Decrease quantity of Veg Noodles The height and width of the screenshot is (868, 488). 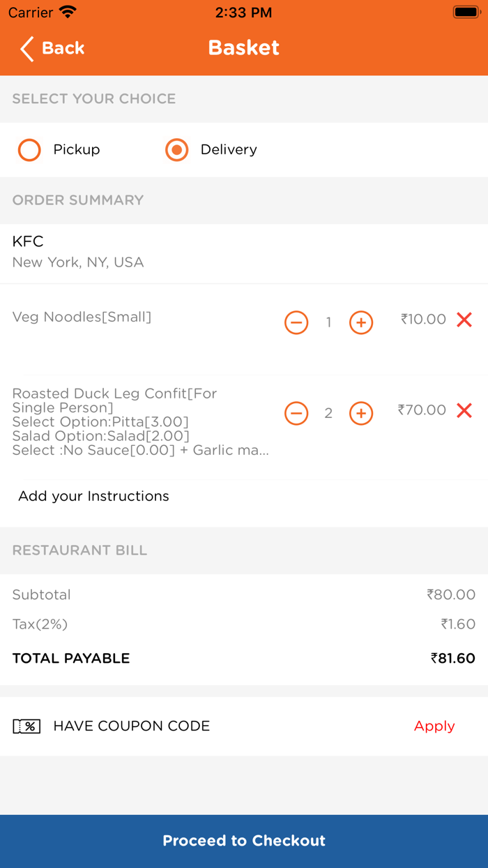(x=296, y=322)
